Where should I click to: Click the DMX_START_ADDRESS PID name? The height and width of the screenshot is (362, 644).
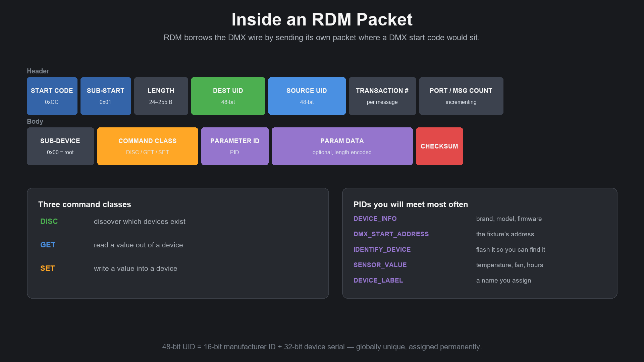(x=391, y=234)
